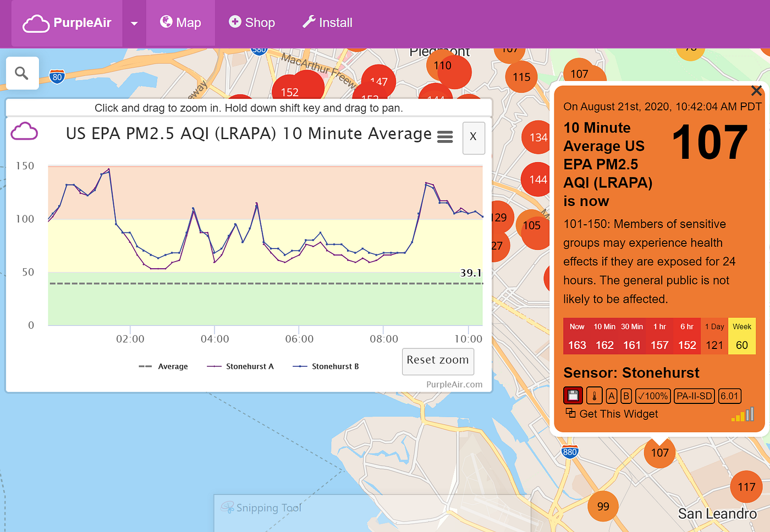Image resolution: width=770 pixels, height=532 pixels.
Task: Select channel A sensor badge
Action: pos(611,396)
